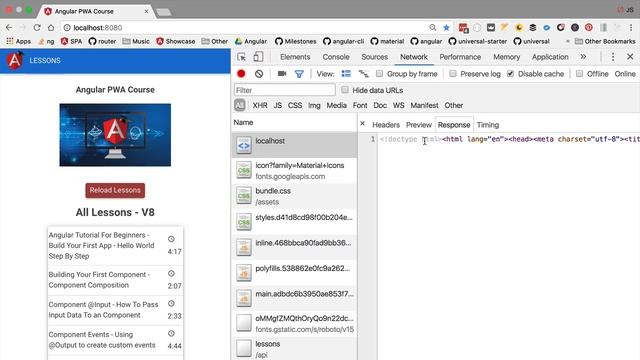Open the universal-starter bookmark

coord(478,41)
